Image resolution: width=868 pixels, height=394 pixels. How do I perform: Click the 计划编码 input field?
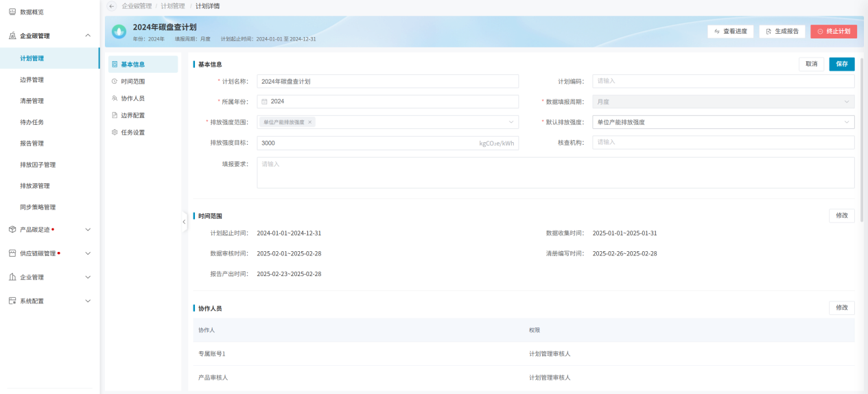pos(723,81)
